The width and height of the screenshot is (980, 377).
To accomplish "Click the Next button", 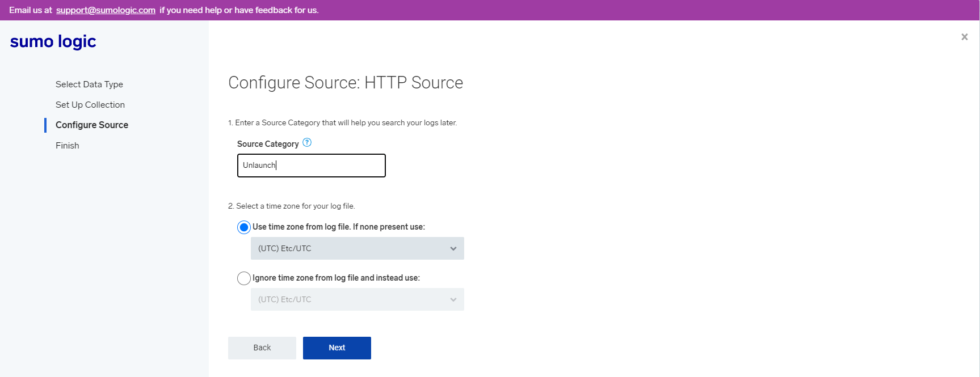I will (337, 348).
